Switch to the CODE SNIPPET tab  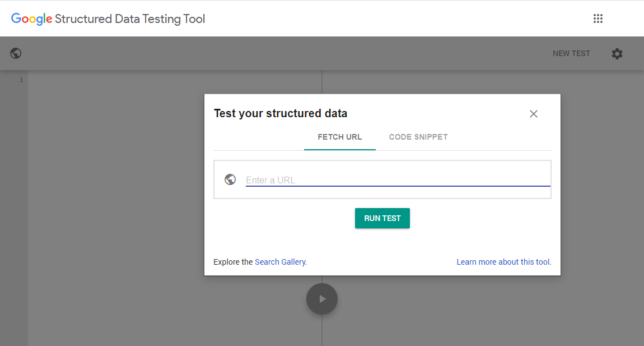(418, 137)
